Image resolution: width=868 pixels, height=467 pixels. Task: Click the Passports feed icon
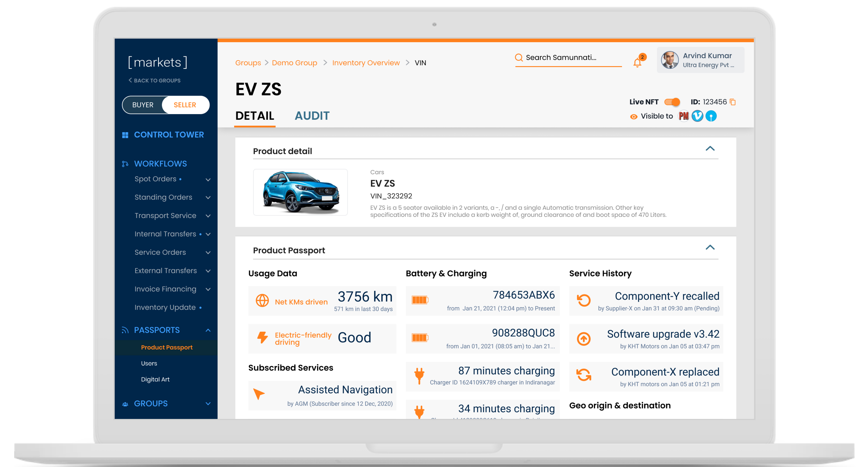click(125, 330)
